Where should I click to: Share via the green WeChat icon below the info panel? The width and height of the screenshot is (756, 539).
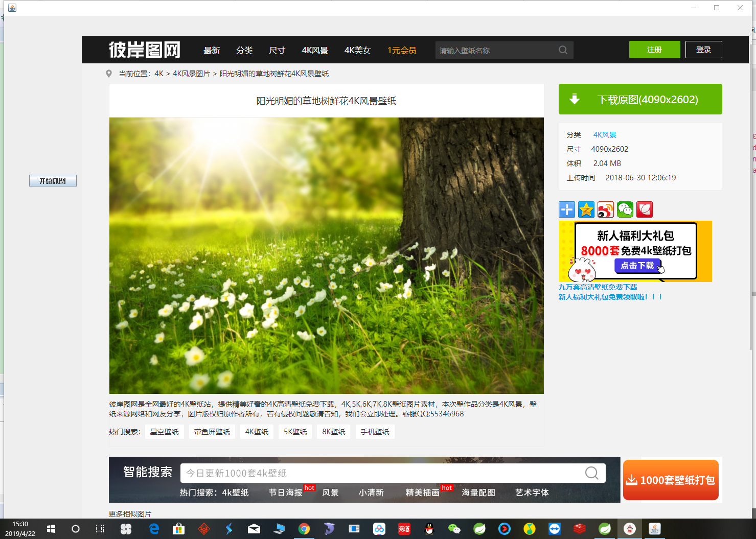coord(625,209)
